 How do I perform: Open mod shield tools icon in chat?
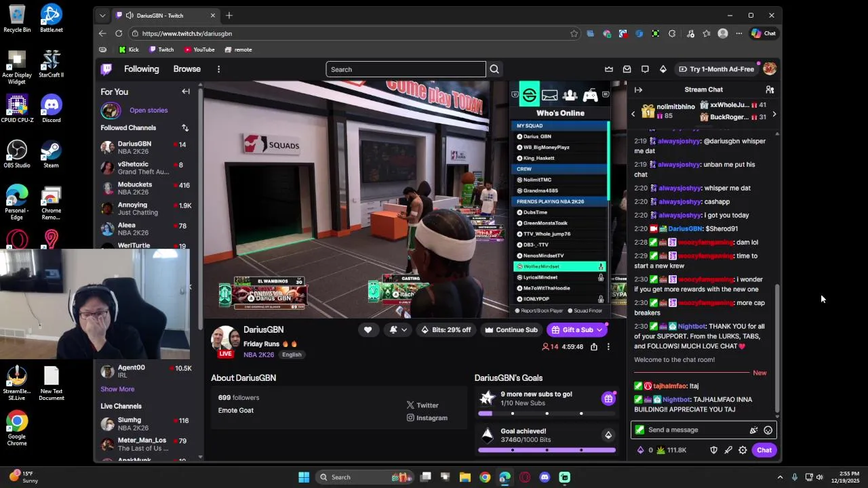tap(713, 450)
